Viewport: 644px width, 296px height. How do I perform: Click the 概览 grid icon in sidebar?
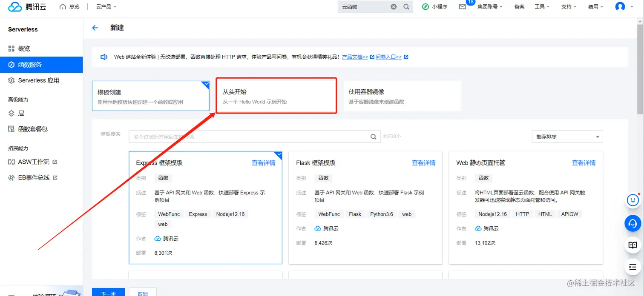pos(11,49)
